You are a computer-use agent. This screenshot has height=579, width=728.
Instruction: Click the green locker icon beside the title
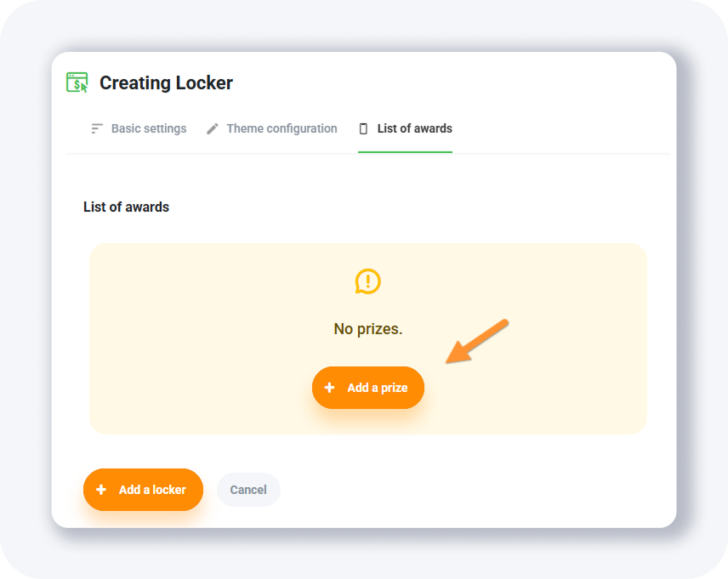point(77,82)
